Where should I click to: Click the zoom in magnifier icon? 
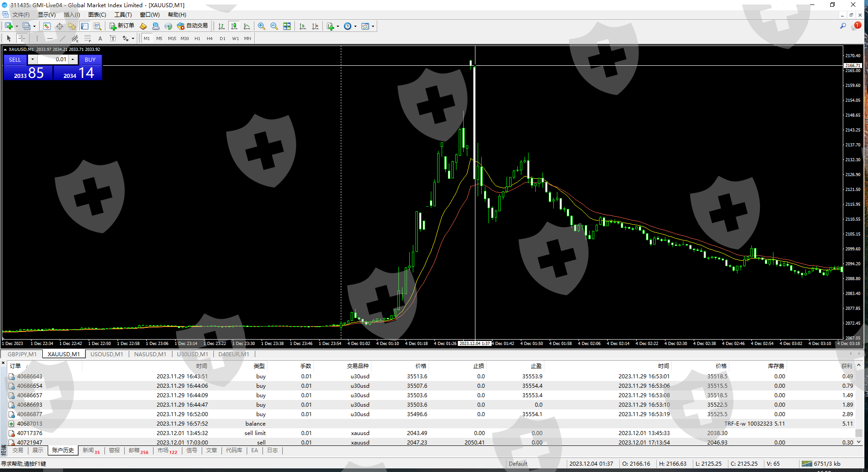[262, 26]
